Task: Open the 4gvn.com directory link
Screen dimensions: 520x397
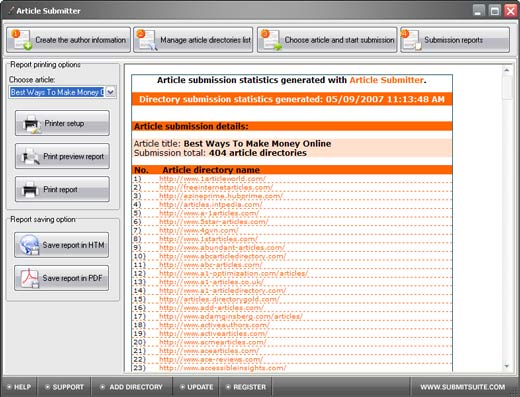Action: click(199, 230)
